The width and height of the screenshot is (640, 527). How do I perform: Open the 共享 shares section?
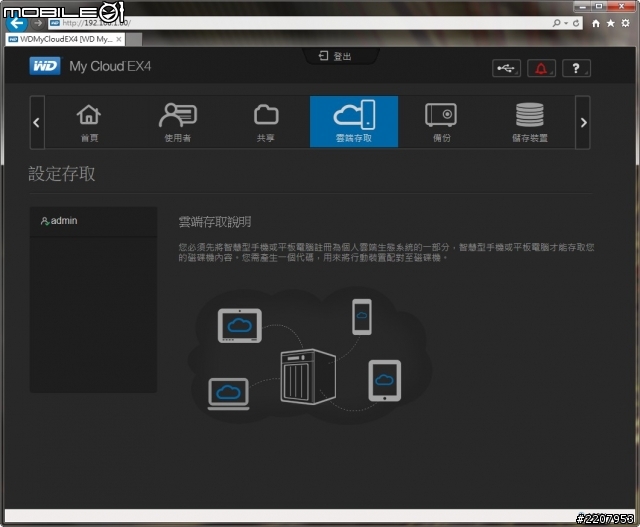point(266,122)
